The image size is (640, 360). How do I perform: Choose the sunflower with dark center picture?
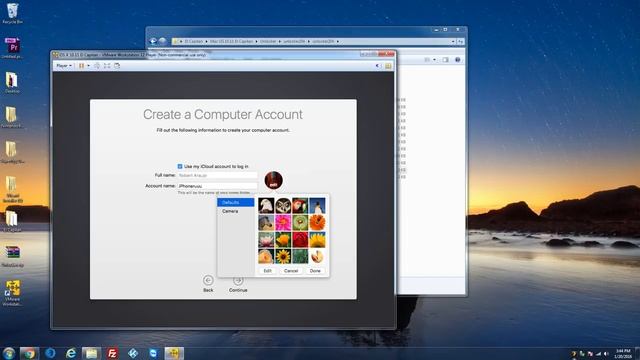point(283,257)
